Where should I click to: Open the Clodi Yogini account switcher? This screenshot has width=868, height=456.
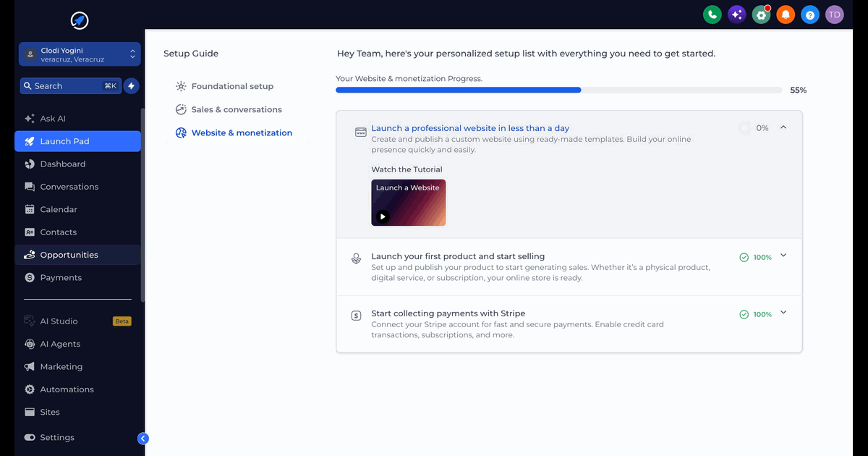(x=80, y=54)
